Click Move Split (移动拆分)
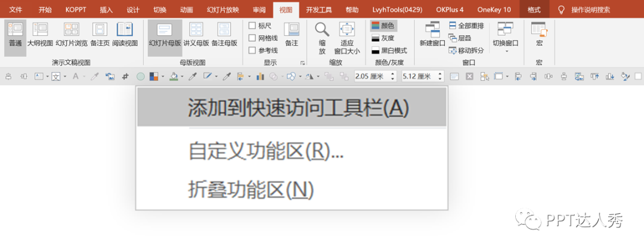This screenshot has height=249, width=644. 466,51
